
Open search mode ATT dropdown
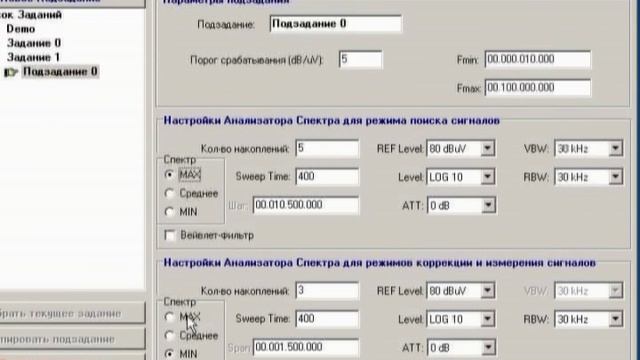(x=488, y=205)
